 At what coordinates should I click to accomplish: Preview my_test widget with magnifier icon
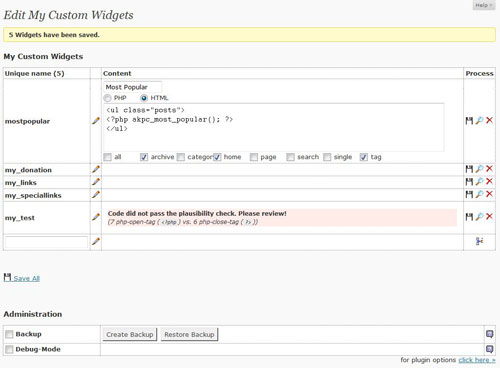[x=479, y=217]
